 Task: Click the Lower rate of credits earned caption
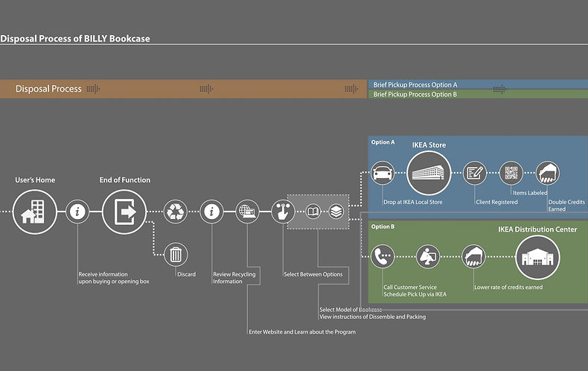508,288
